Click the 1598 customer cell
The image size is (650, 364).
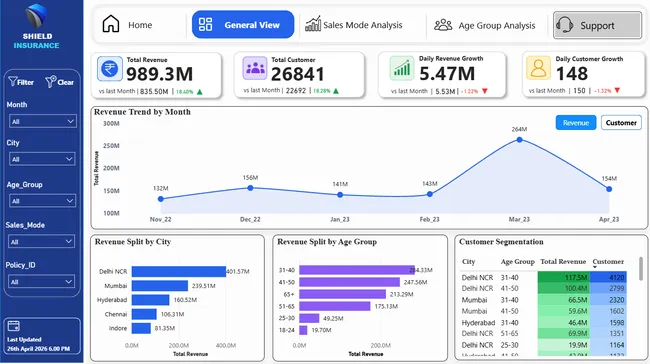coord(608,322)
